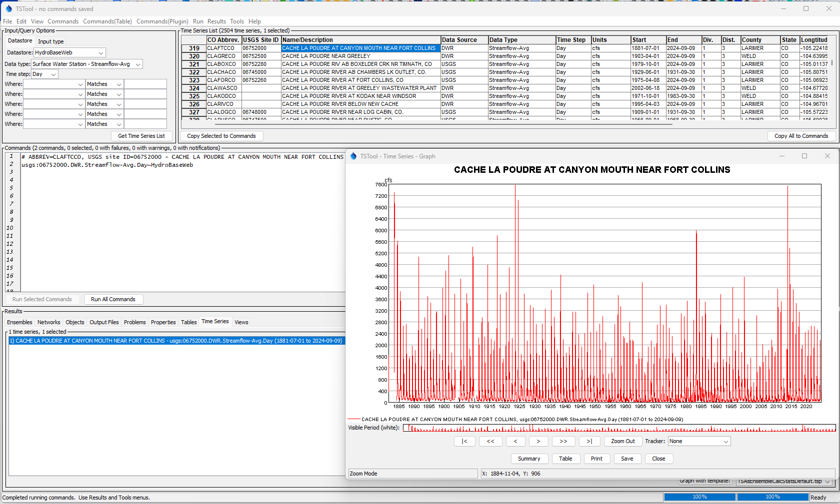Click the graph title CACHE LA POUDRE AT CANYON MOUTH
This screenshot has width=840, height=504.
click(592, 170)
